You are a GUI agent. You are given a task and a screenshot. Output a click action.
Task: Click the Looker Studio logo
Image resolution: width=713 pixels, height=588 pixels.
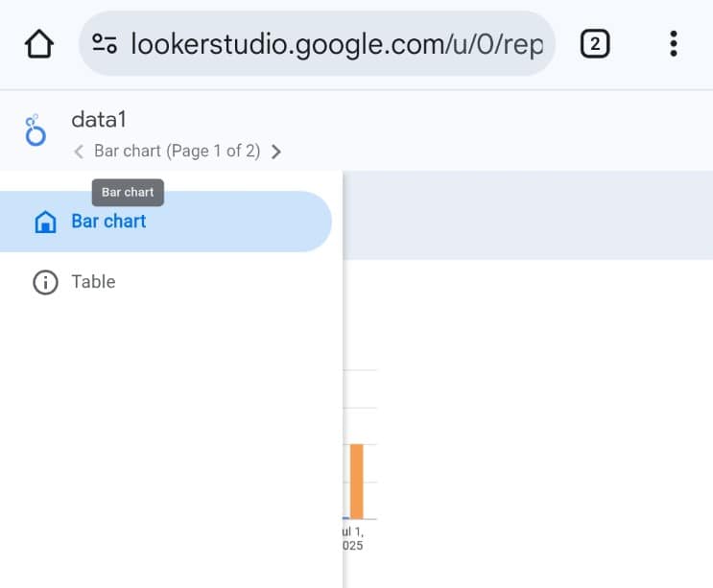[36, 131]
